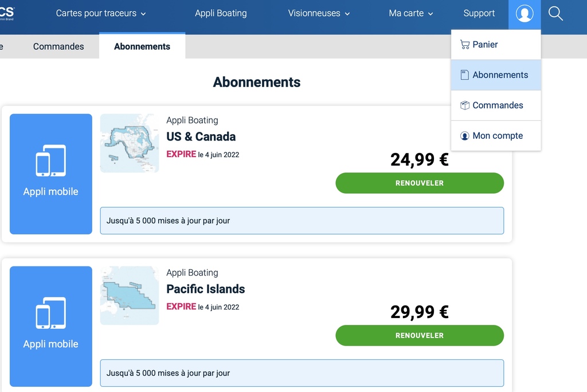This screenshot has height=392, width=587.
Task: Select the Abonnements tab
Action: tap(142, 46)
